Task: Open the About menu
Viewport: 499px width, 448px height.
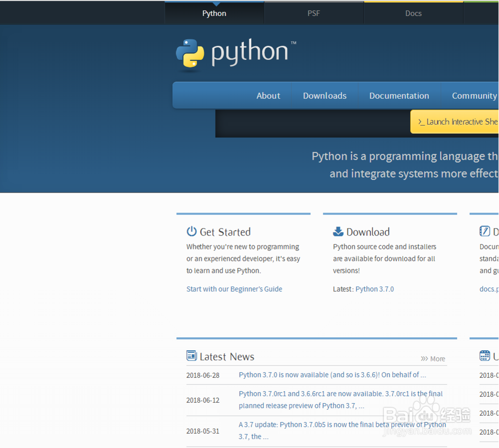Action: click(x=268, y=95)
